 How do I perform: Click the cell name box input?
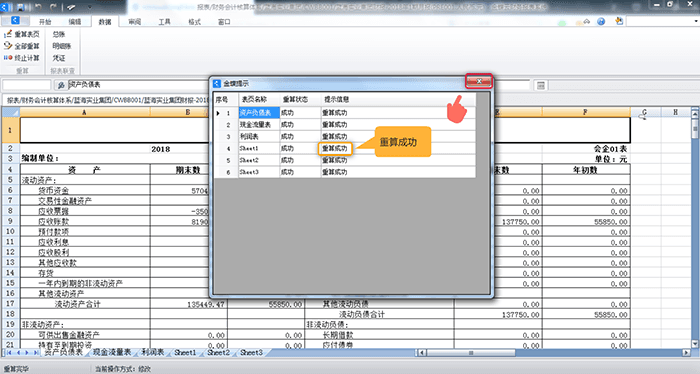(27, 85)
